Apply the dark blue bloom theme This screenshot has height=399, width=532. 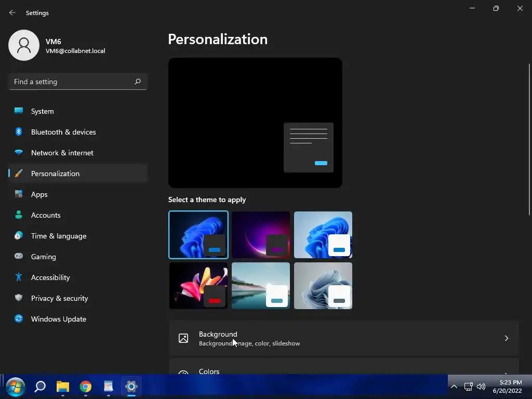(x=198, y=235)
